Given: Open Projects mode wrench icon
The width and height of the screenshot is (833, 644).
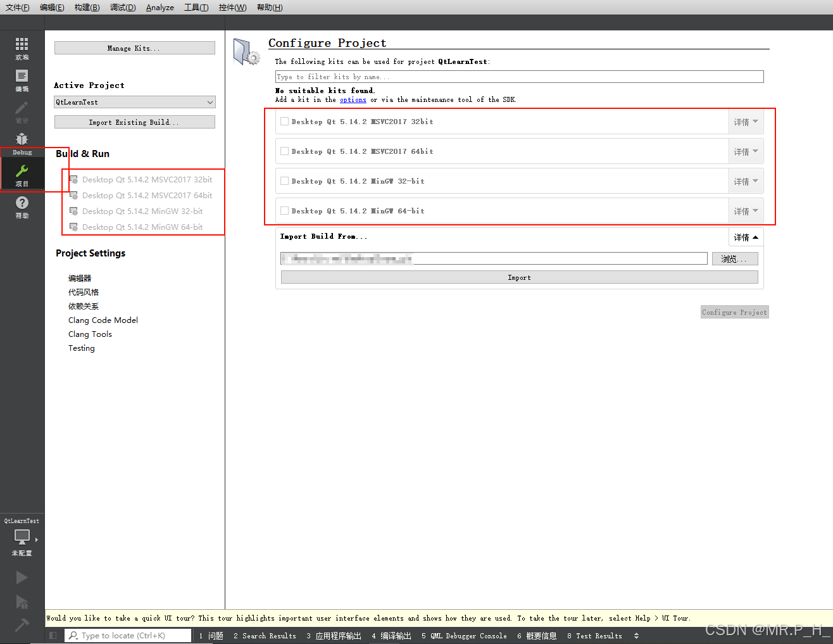Looking at the screenshot, I should tap(22, 171).
